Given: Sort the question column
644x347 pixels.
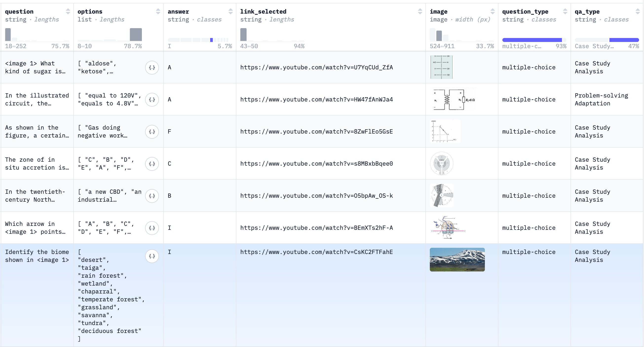Looking at the screenshot, I should click(68, 11).
